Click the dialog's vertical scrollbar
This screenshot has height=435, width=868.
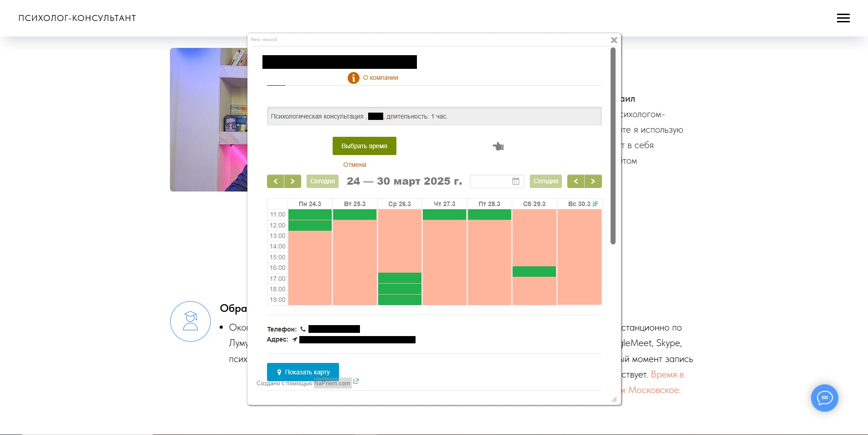pyautogui.click(x=613, y=146)
